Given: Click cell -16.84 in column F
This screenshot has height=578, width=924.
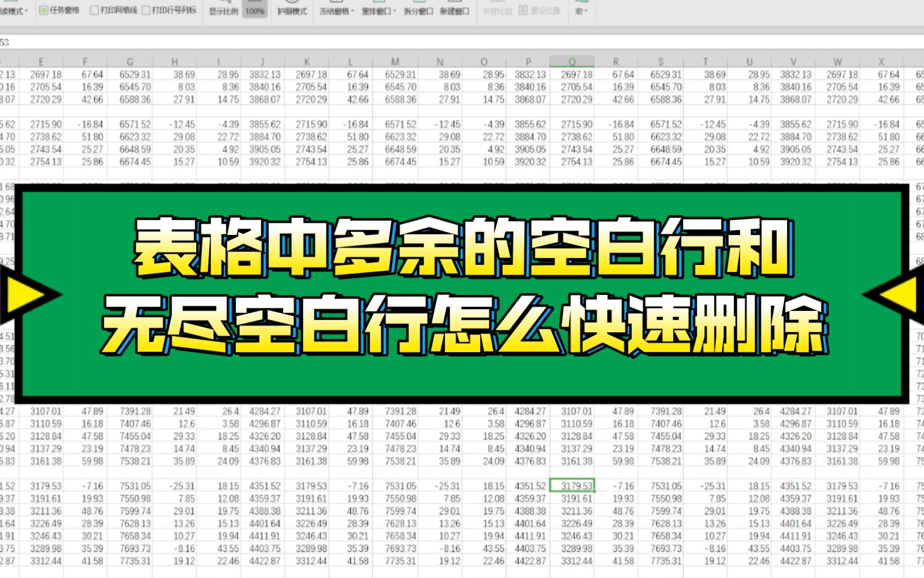Looking at the screenshot, I should [85, 124].
